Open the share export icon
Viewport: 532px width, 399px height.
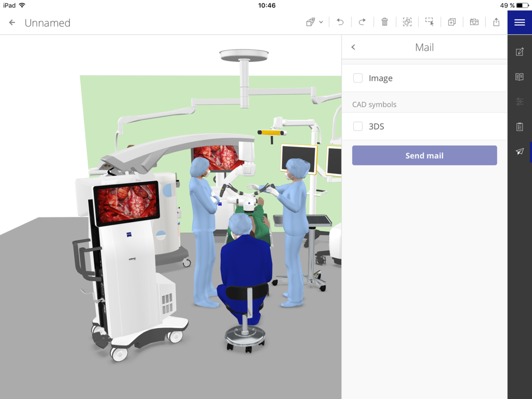(x=496, y=22)
